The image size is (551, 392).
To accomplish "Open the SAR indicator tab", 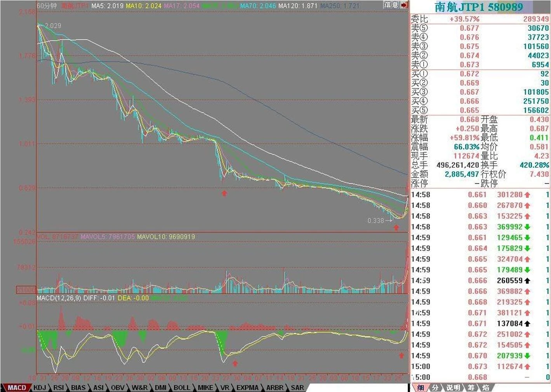I will [297, 387].
